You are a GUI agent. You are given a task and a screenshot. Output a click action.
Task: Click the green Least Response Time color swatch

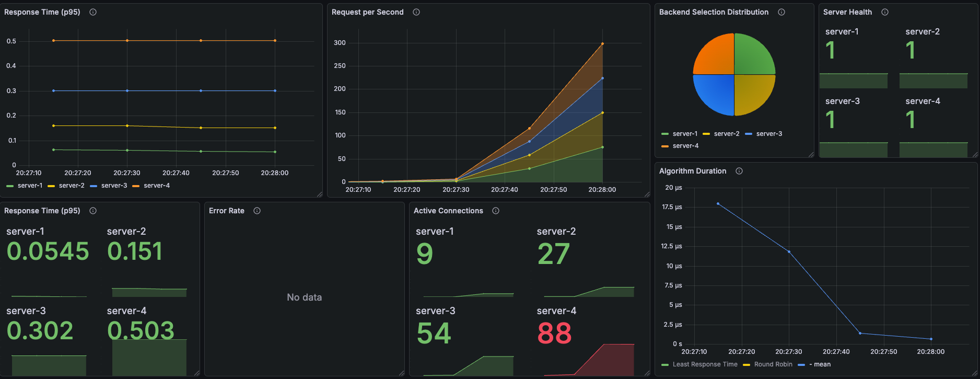(665, 364)
